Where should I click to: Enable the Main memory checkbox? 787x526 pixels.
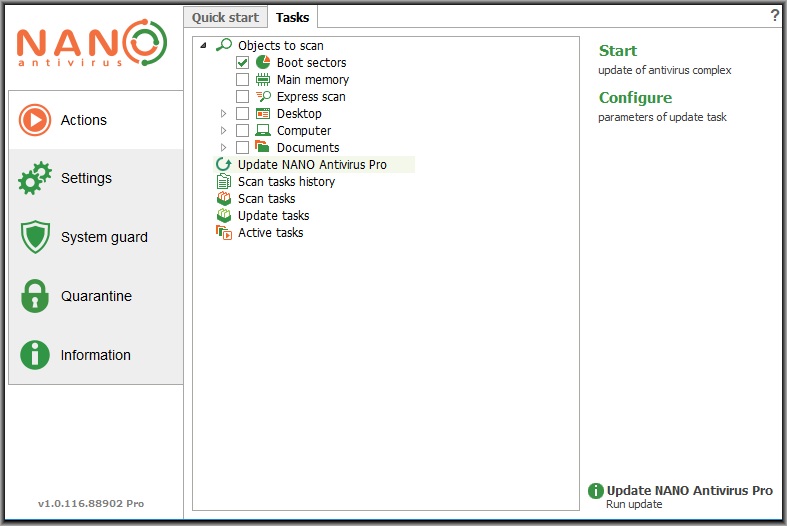tap(242, 80)
